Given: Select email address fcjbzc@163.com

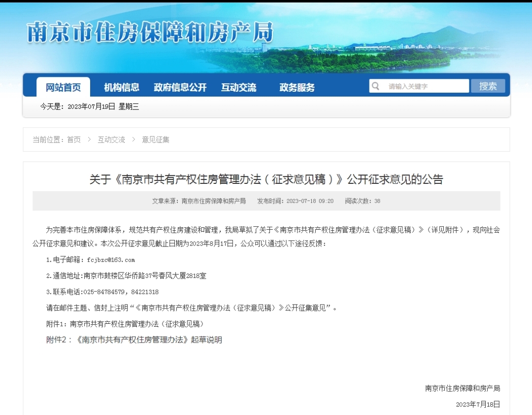Looking at the screenshot, I should tap(111, 260).
